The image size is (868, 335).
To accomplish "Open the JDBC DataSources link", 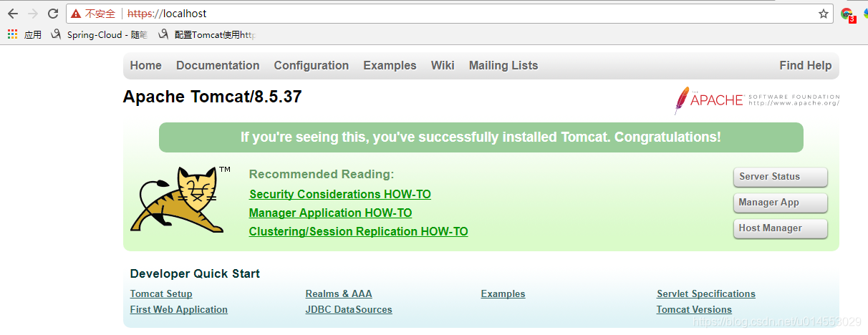I will 349,309.
